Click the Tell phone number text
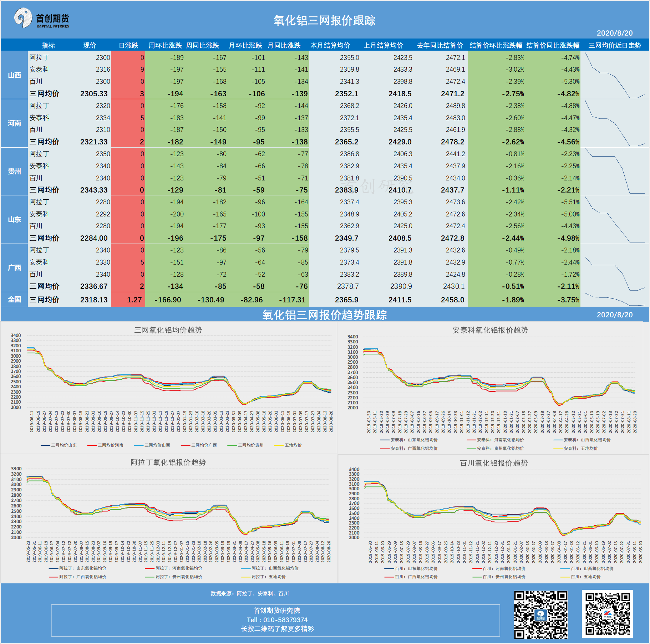The height and width of the screenshot is (644, 650). tap(277, 620)
